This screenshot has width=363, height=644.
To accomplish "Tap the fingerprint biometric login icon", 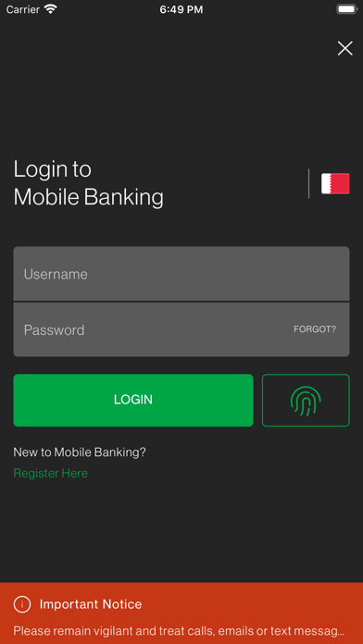I will coord(306,400).
